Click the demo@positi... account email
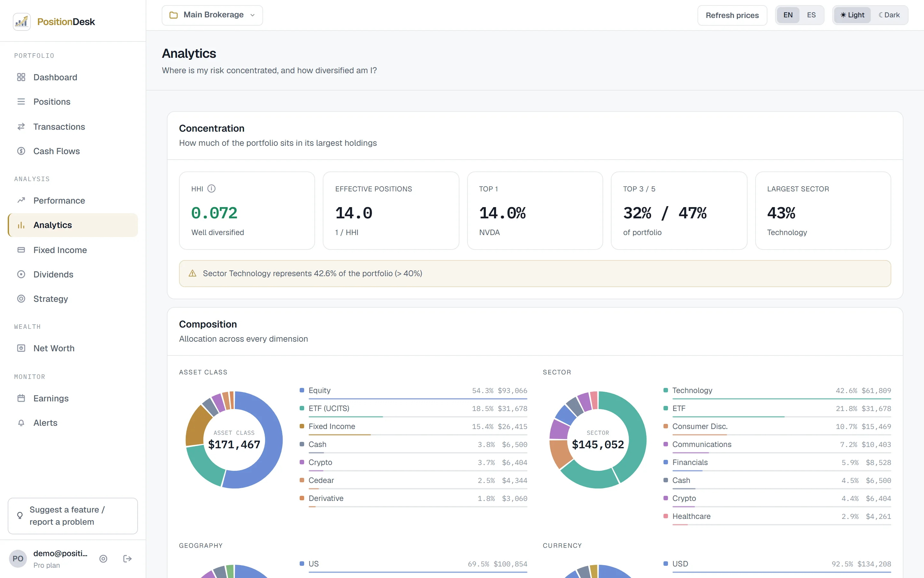This screenshot has height=578, width=924. 60,553
